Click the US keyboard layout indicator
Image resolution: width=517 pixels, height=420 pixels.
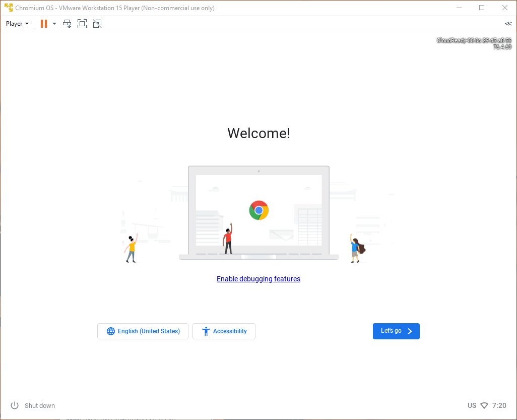[472, 405]
